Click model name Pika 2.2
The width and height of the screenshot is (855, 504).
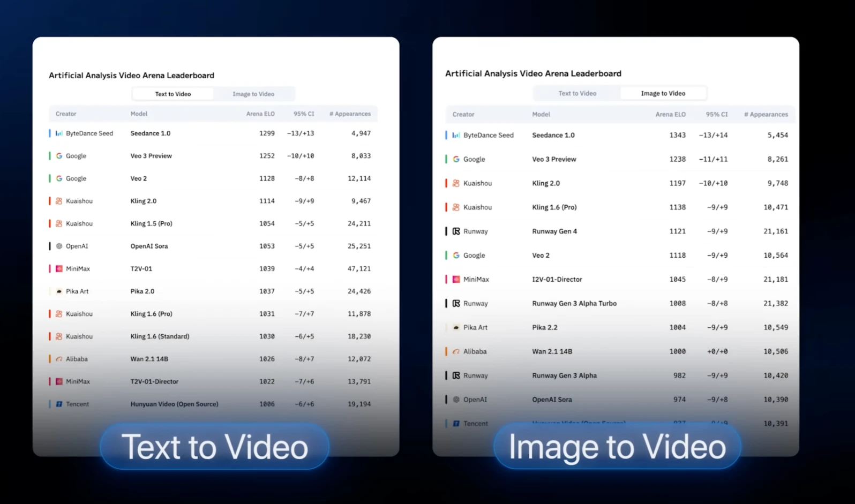coord(545,327)
